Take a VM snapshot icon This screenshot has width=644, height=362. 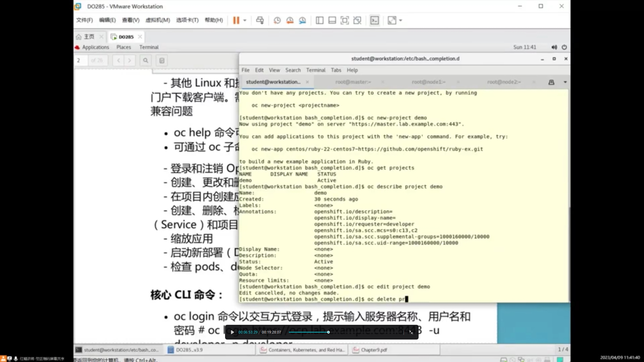click(x=277, y=20)
